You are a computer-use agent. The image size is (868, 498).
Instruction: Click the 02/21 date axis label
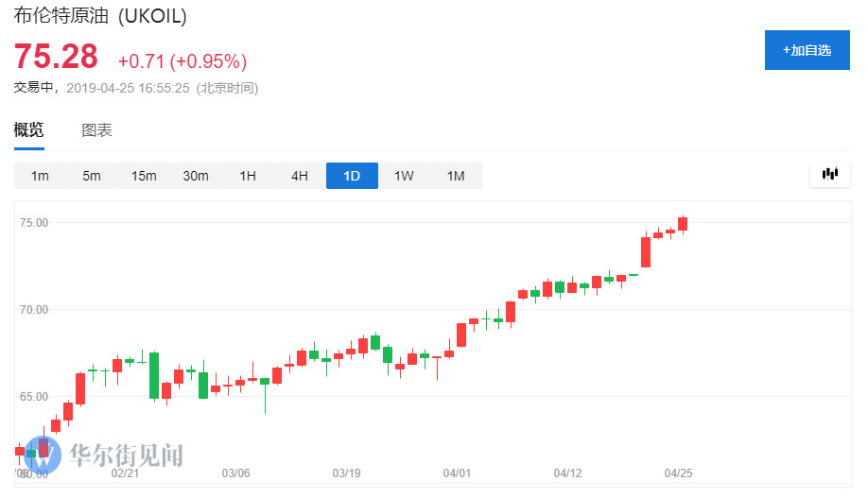point(126,472)
